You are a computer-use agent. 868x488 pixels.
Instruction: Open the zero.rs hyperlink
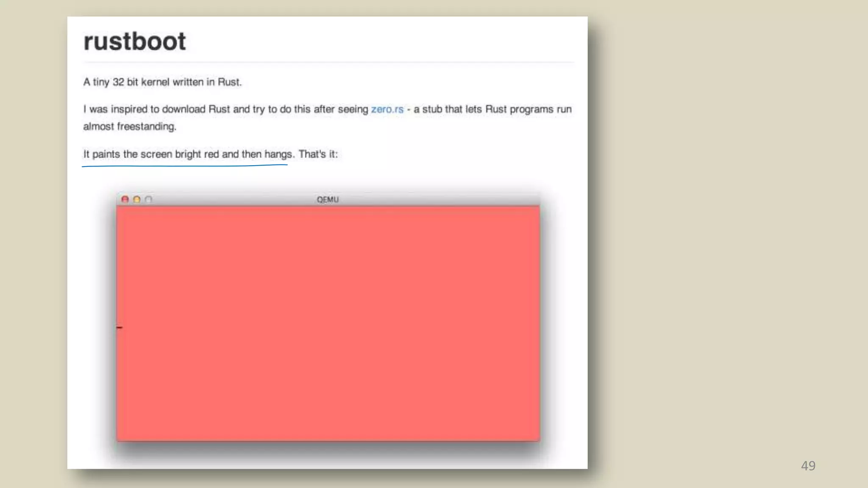387,109
